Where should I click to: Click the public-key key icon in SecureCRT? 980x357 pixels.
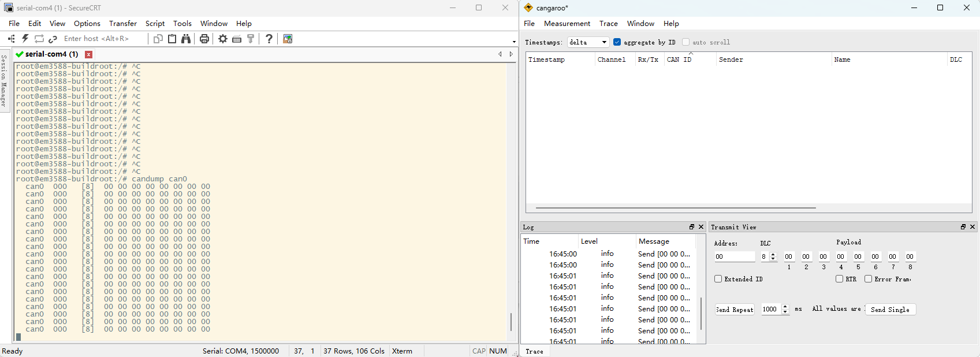point(251,39)
